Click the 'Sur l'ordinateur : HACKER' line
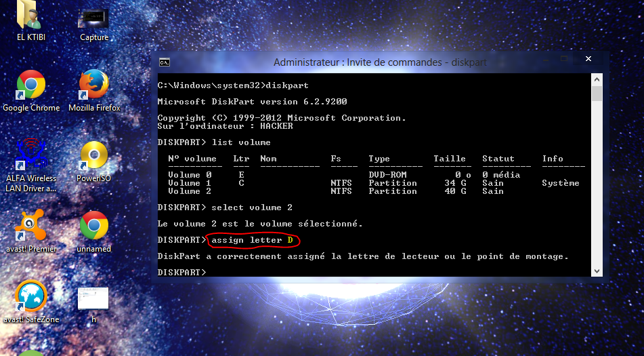This screenshot has height=356, width=644. tap(225, 126)
